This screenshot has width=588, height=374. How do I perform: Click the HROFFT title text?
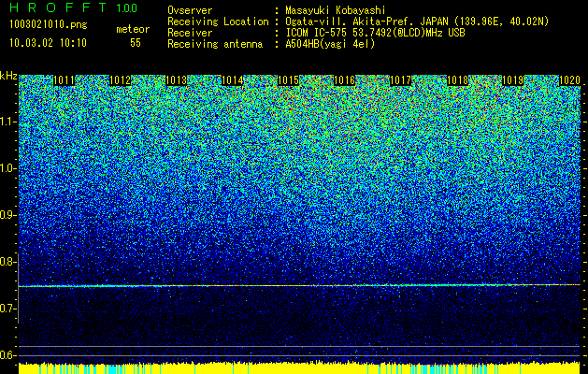pos(58,7)
